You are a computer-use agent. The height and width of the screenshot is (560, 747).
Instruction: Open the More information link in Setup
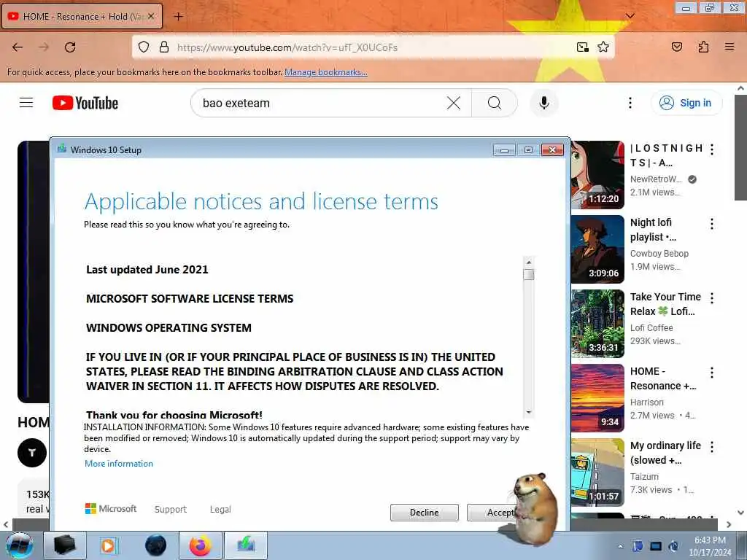coord(119,463)
